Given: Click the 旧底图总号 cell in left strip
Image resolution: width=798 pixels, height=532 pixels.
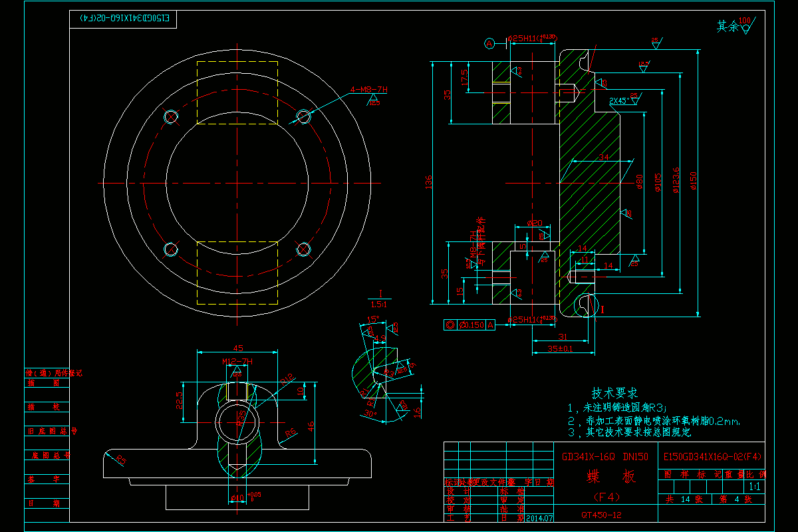Looking at the screenshot, I should [x=47, y=431].
